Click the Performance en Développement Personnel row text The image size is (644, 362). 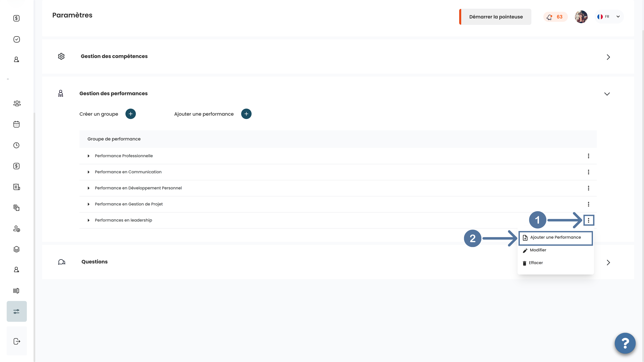coord(138,188)
